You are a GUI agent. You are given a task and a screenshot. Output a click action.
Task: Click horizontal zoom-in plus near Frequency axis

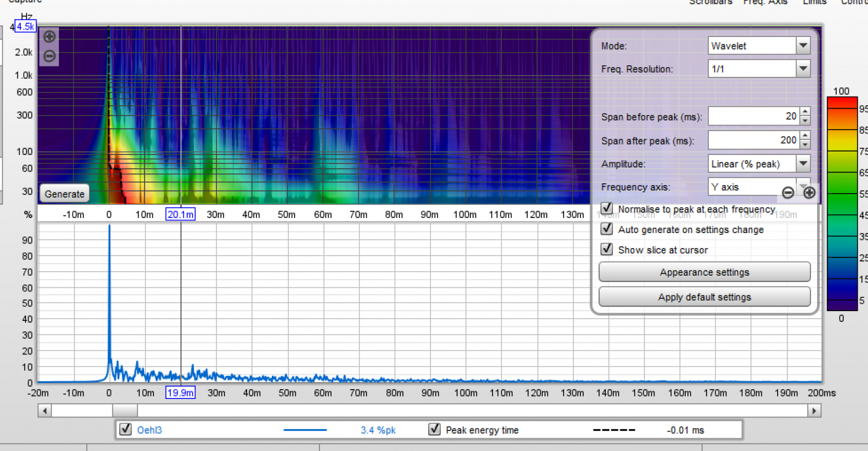pos(809,193)
